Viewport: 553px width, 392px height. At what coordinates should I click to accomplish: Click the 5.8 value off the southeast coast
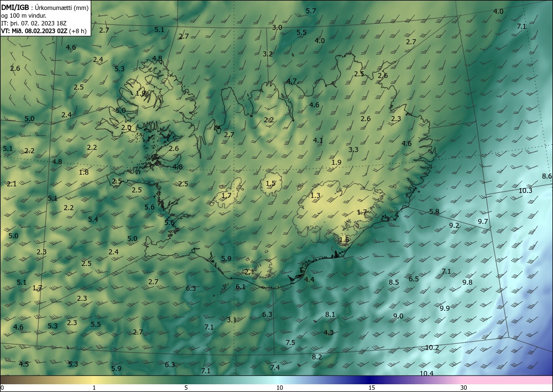coord(434,212)
